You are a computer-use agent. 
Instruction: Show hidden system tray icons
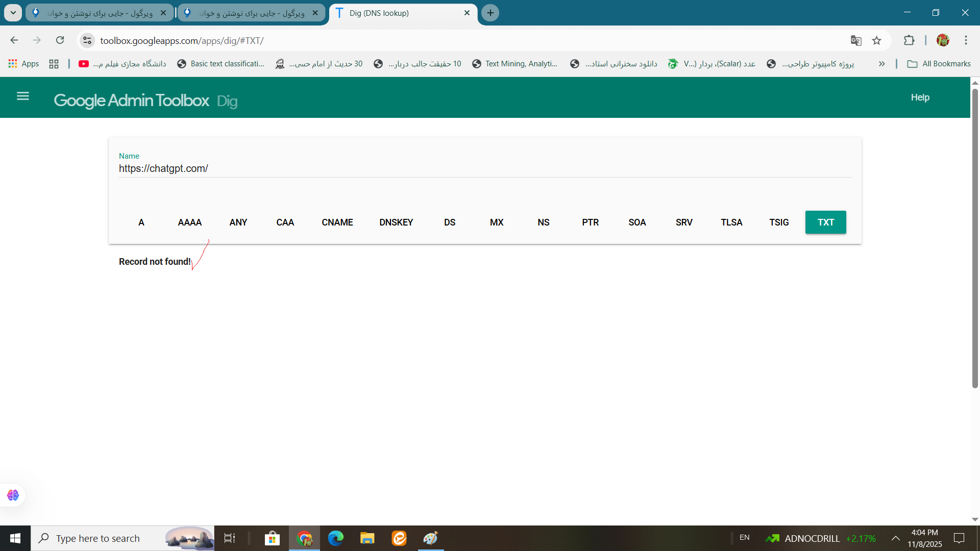pos(895,538)
